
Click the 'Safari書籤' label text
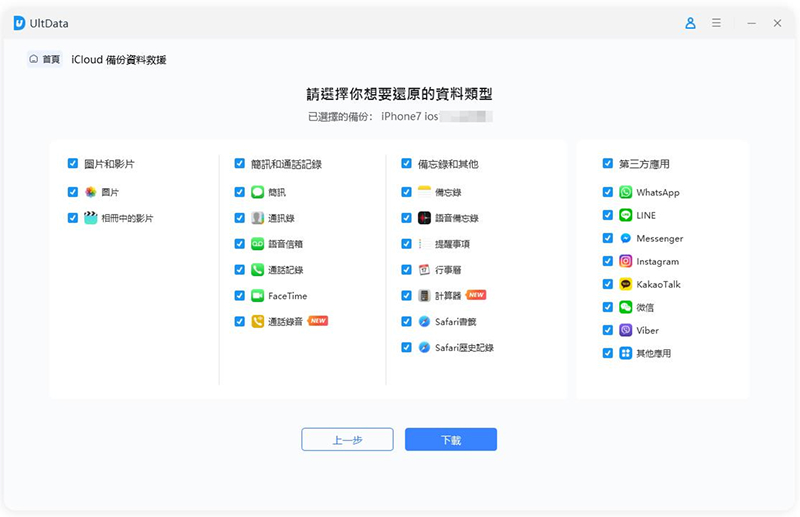[456, 322]
